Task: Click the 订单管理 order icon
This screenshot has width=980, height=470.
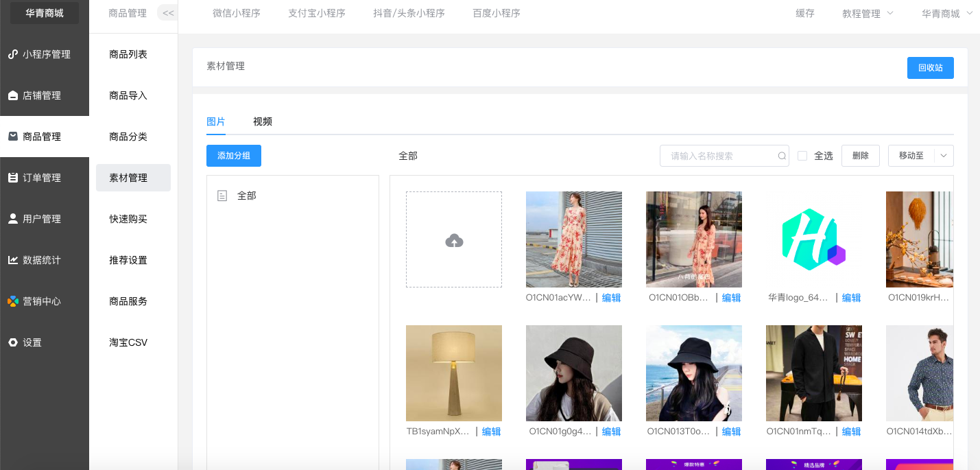Action: 12,178
